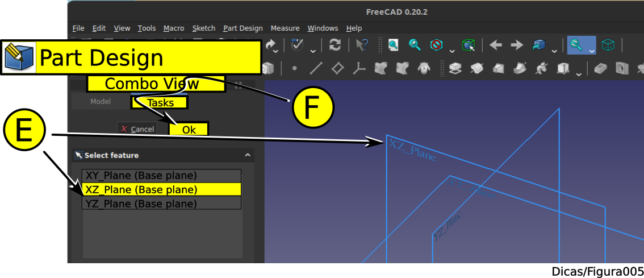Click the Refresh recompute icon
The height and width of the screenshot is (278, 644).
coord(335,45)
